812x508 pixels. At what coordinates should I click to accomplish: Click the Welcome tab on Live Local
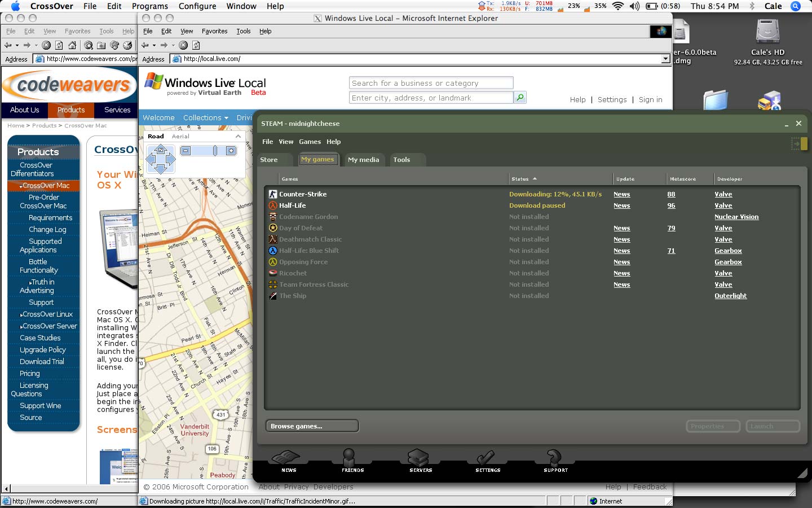click(158, 117)
